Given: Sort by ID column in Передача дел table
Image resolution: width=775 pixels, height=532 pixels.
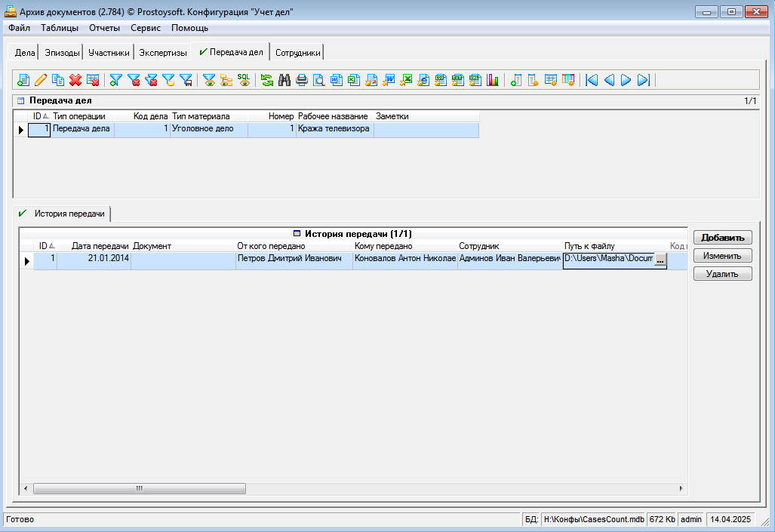Looking at the screenshot, I should click(38, 116).
